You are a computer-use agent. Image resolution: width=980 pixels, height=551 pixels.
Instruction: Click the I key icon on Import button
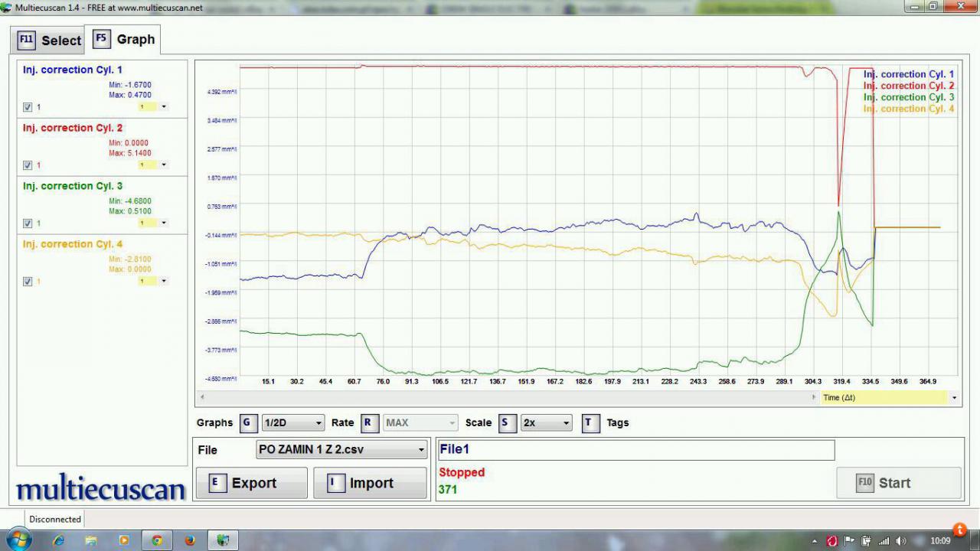pos(335,483)
